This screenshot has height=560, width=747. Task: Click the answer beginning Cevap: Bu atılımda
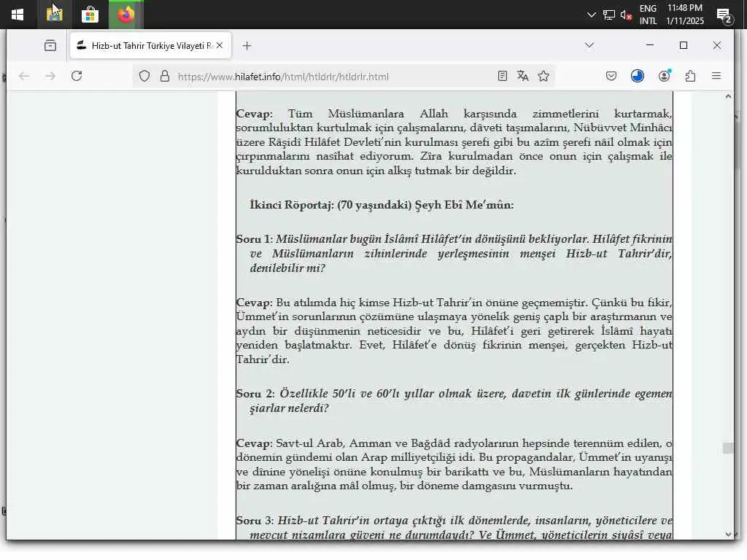click(454, 331)
